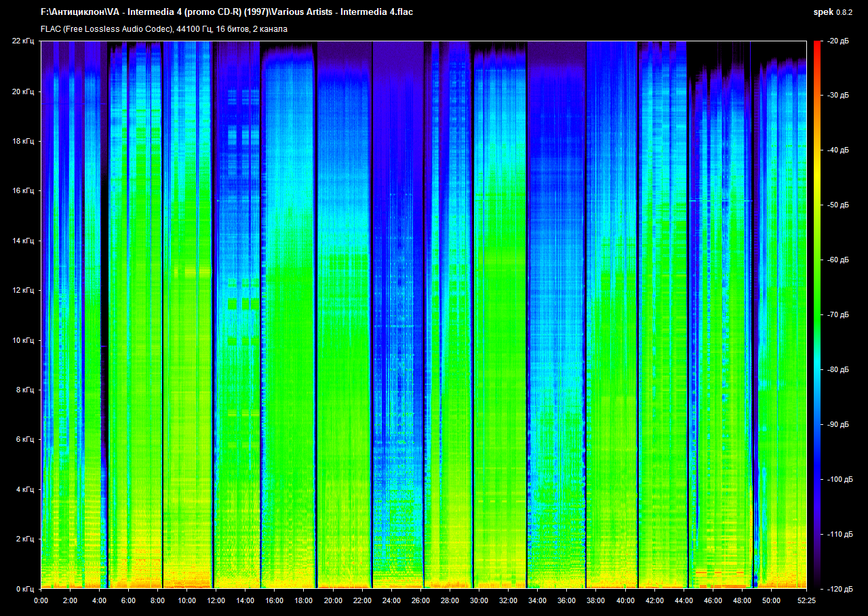This screenshot has height=616, width=868.
Task: Click the 52:25 end time label
Action: coord(806,600)
